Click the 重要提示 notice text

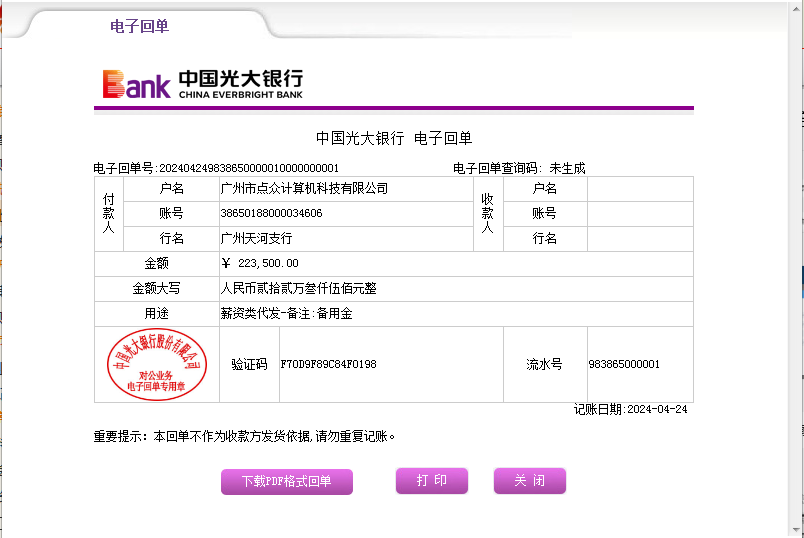click(245, 436)
